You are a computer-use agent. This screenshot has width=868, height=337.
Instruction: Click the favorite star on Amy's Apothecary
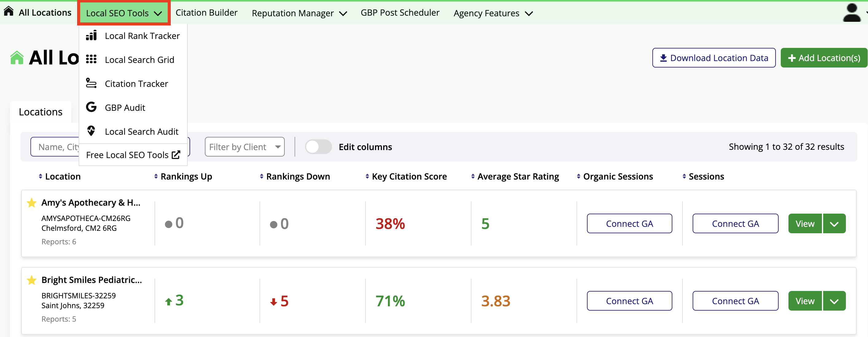[x=31, y=203]
